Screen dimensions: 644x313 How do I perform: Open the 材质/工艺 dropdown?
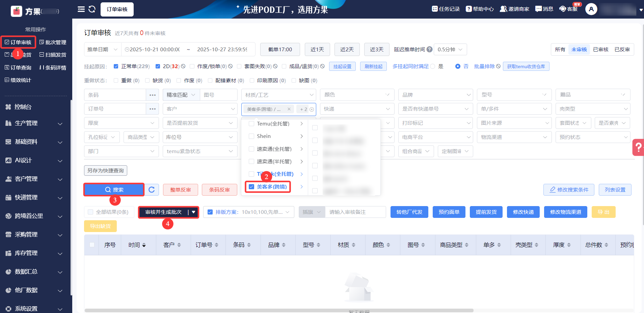pyautogui.click(x=278, y=95)
